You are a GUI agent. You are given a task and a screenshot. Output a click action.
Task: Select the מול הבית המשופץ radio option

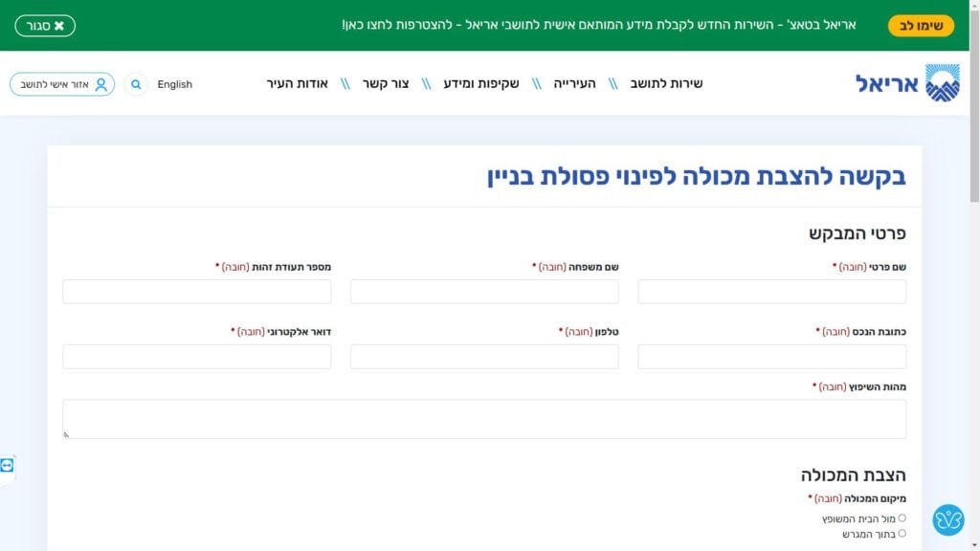(x=902, y=518)
